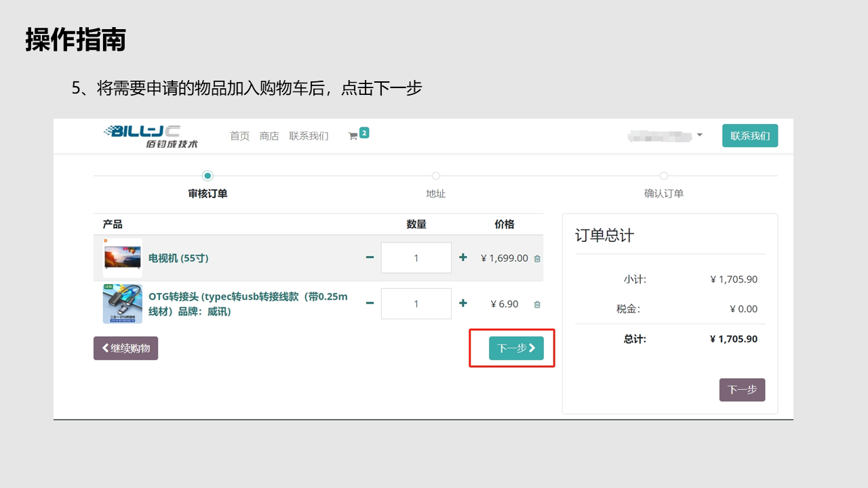Go back with 继续购物 button

tap(125, 348)
